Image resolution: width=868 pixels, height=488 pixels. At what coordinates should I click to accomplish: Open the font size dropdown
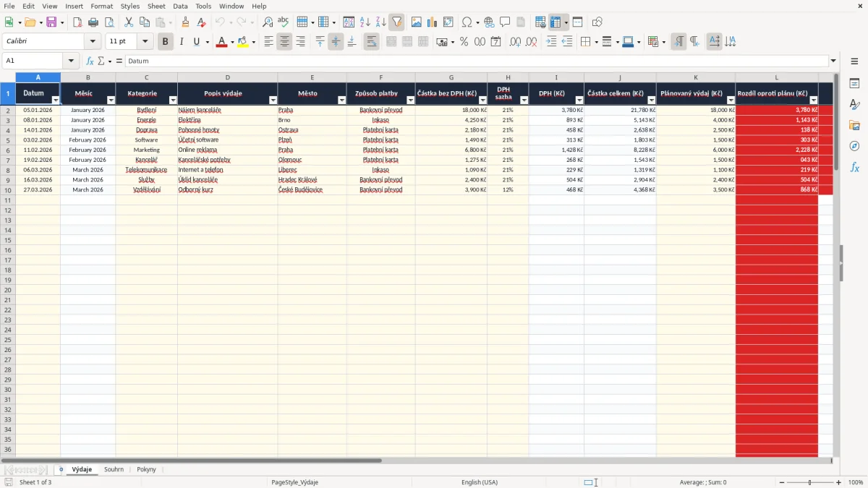coord(145,42)
